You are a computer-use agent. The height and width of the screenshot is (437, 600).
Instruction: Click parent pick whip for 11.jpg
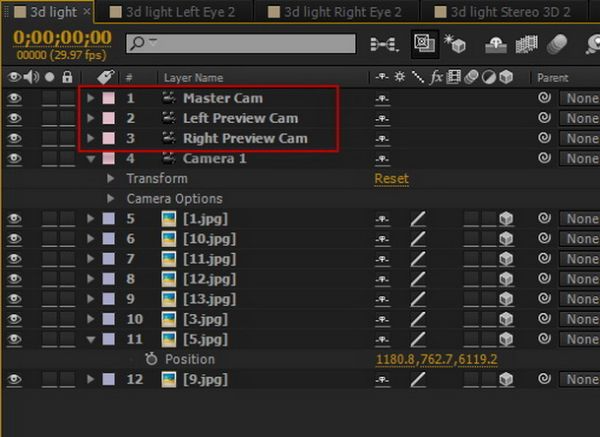point(544,258)
